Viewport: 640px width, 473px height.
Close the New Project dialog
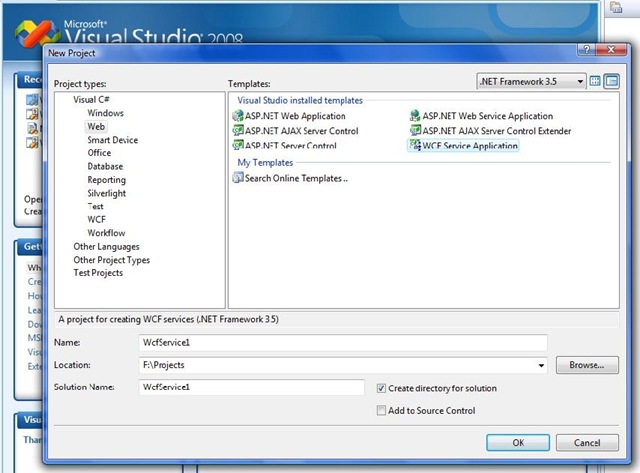(x=611, y=50)
